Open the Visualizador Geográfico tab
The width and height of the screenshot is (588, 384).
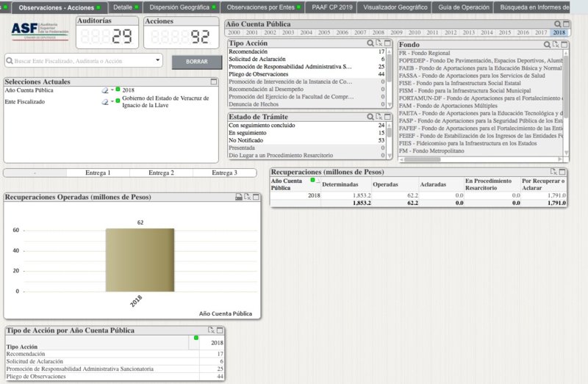pyautogui.click(x=395, y=7)
